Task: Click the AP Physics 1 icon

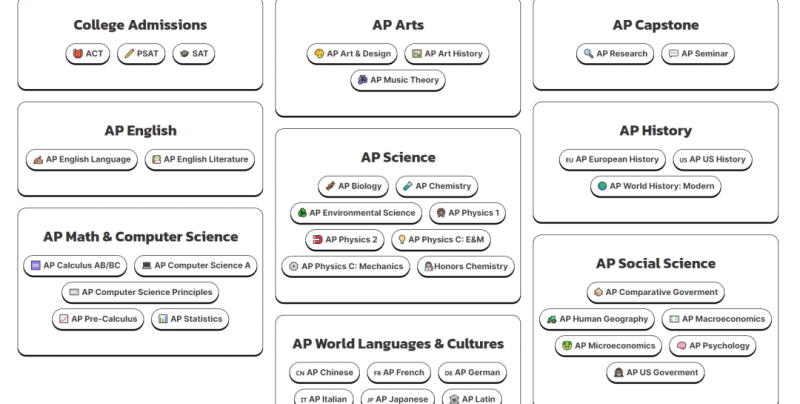Action: [441, 213]
